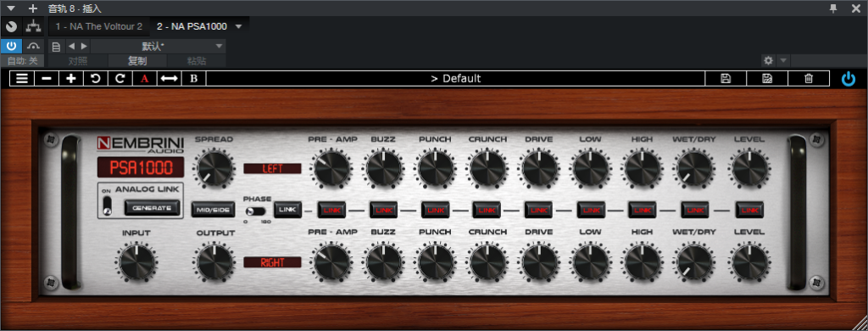Click the channel editor knob icon at top left
This screenshot has width=868, height=331.
click(11, 26)
